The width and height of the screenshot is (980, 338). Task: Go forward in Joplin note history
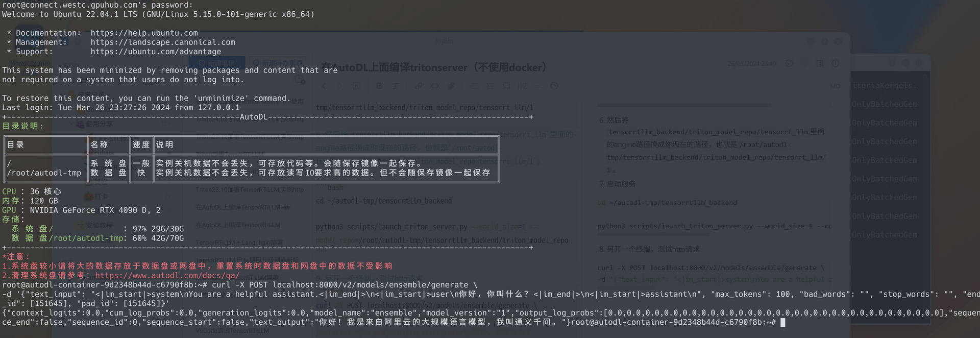coord(340,86)
